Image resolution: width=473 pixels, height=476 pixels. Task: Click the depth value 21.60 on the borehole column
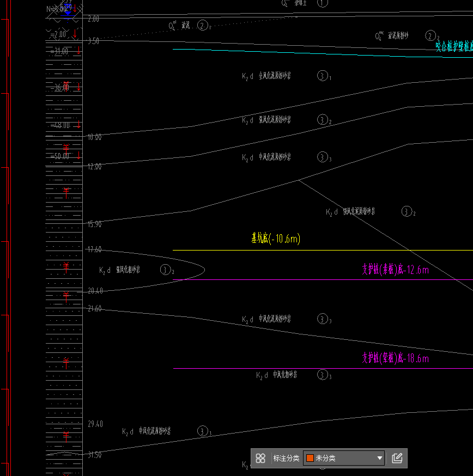coord(94,309)
